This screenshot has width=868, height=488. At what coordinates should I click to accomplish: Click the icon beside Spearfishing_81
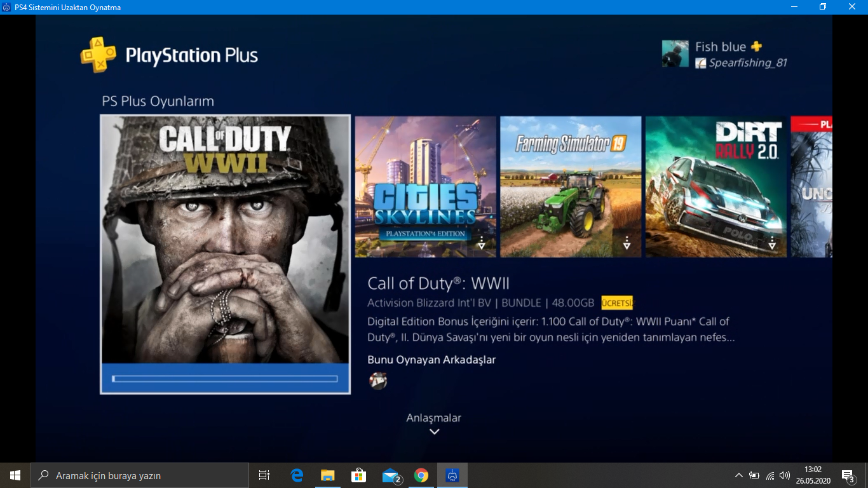pos(700,63)
